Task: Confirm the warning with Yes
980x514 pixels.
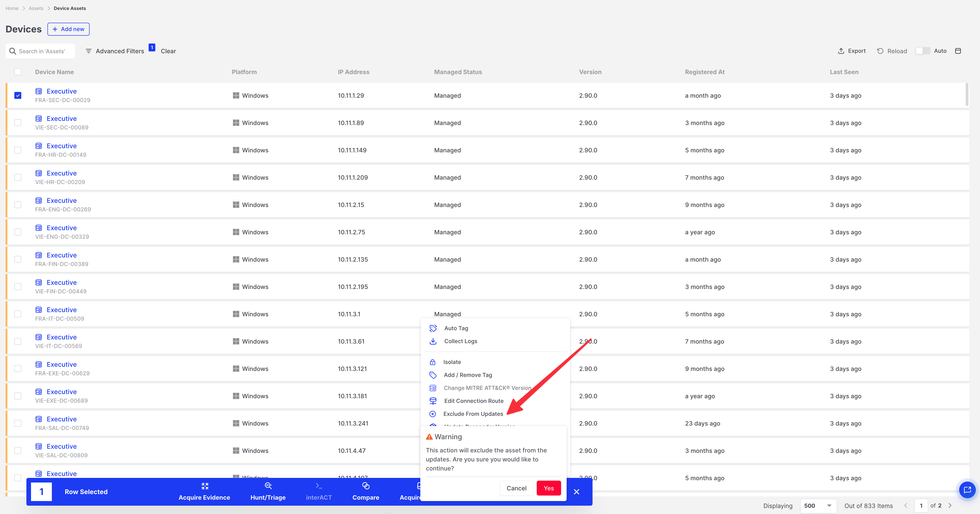Action: point(549,488)
